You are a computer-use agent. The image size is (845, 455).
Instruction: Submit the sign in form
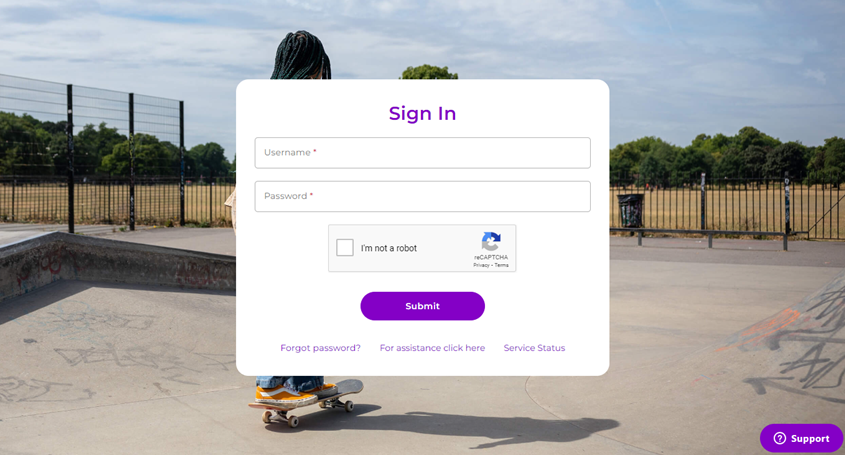[x=422, y=306]
